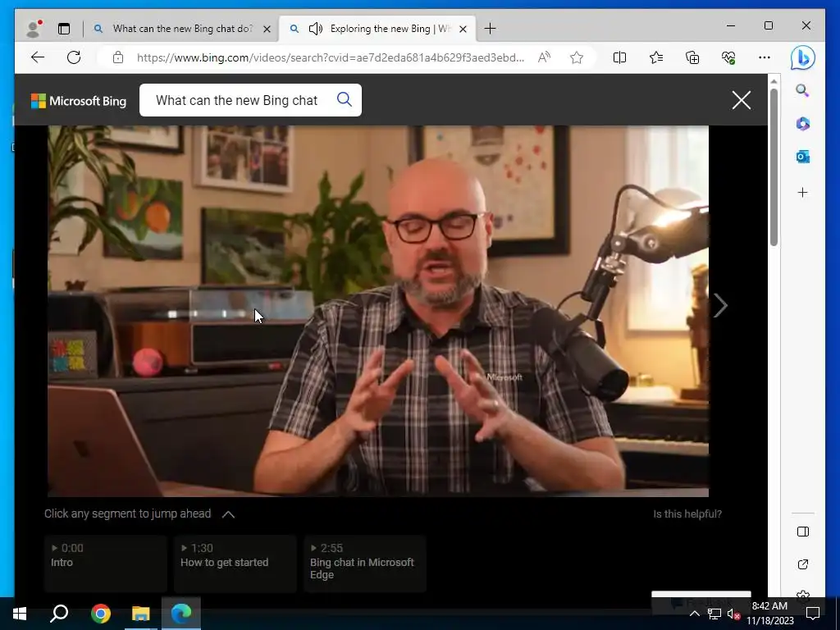Image resolution: width=840 pixels, height=630 pixels.
Task: Open Browser essentials heart icon
Action: (x=728, y=57)
